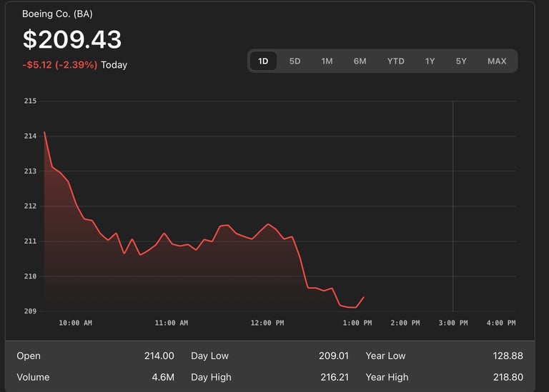The width and height of the screenshot is (549, 392).
Task: Switch chart to 1M range
Action: tap(327, 61)
